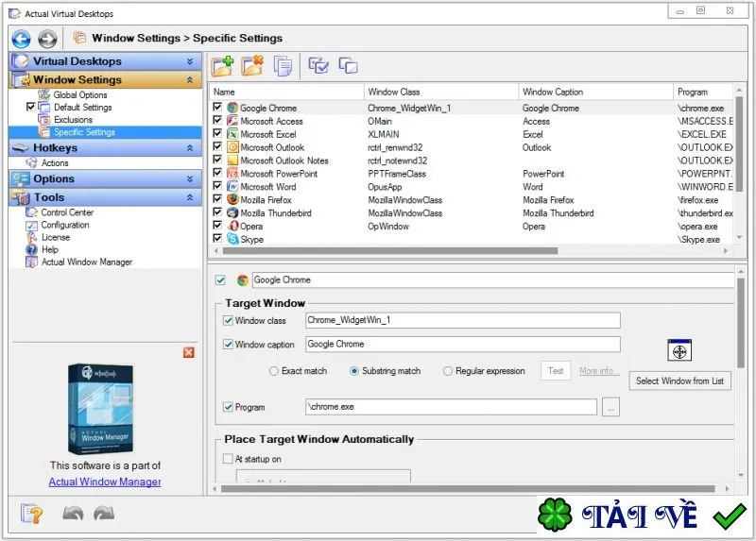
Task: Toggle the Window caption checkbox
Action: tap(228, 344)
